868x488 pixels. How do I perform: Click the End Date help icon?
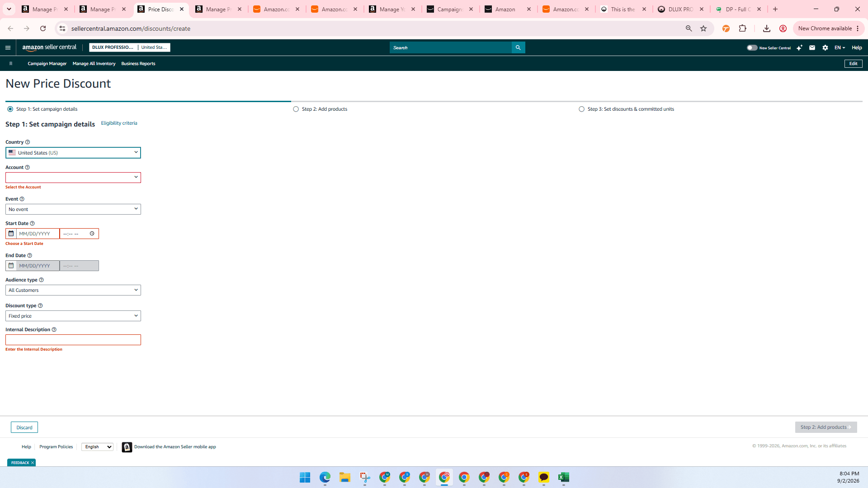tap(30, 255)
